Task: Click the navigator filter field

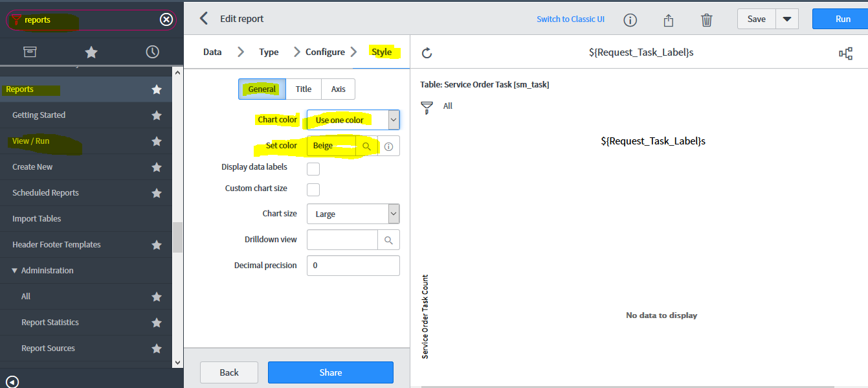Action: (91, 20)
